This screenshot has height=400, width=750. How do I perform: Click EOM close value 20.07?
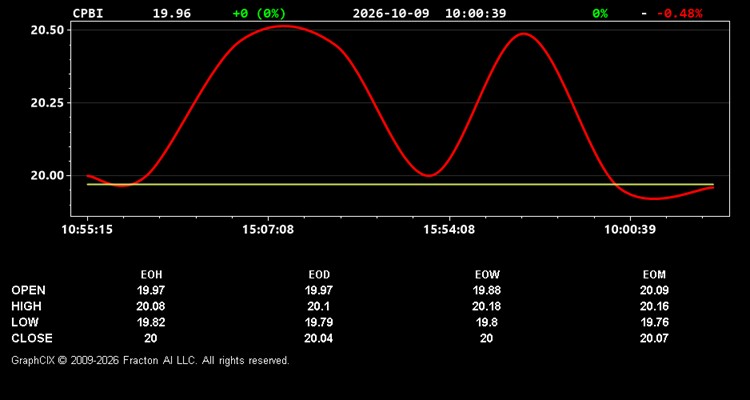(654, 338)
